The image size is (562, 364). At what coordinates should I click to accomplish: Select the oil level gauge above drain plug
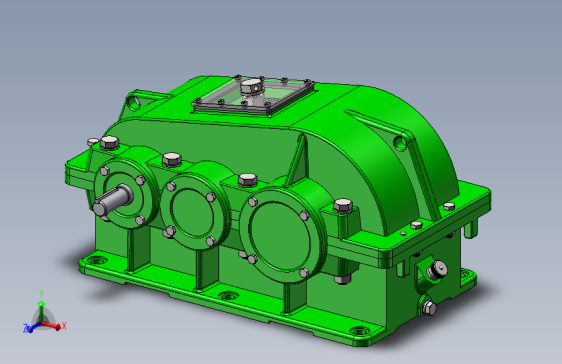[x=437, y=270]
